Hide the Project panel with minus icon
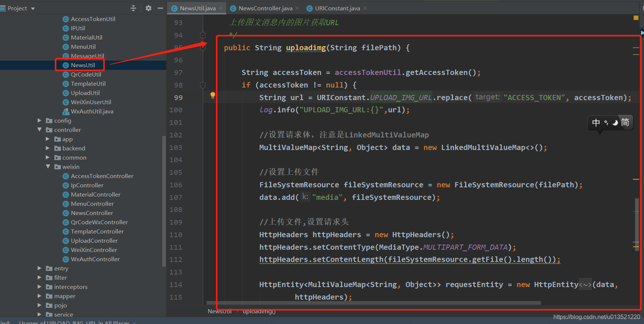 [x=160, y=8]
